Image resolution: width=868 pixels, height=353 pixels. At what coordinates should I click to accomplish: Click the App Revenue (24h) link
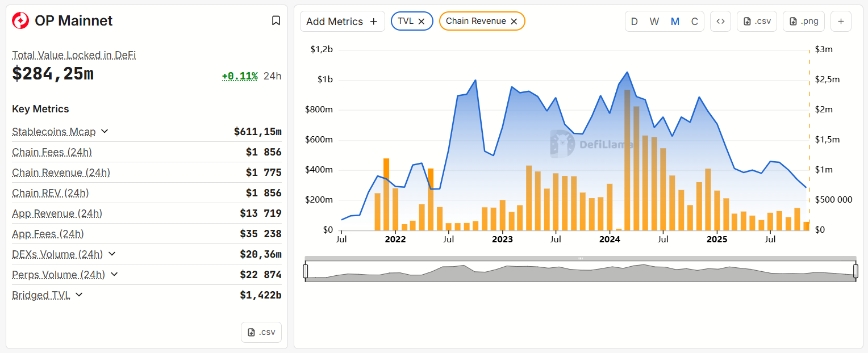tap(57, 213)
